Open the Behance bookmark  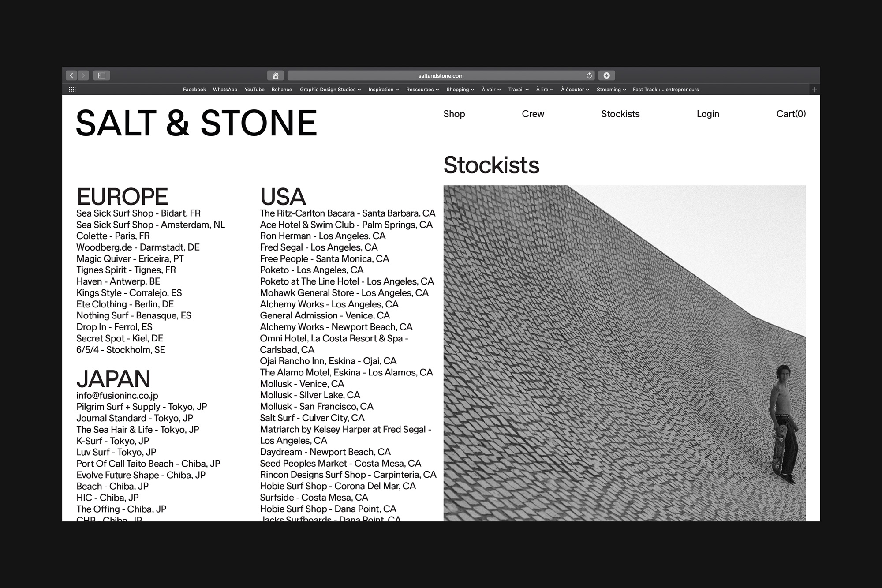click(x=281, y=90)
